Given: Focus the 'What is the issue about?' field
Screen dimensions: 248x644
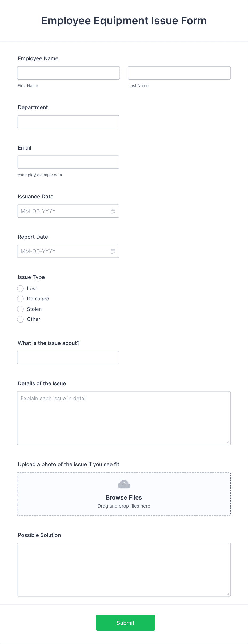Looking at the screenshot, I should [68, 357].
